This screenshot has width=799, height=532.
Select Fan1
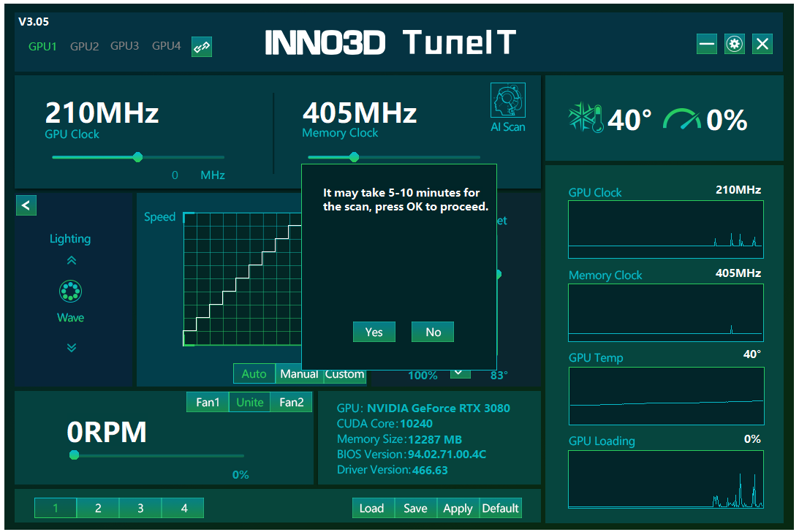point(208,402)
